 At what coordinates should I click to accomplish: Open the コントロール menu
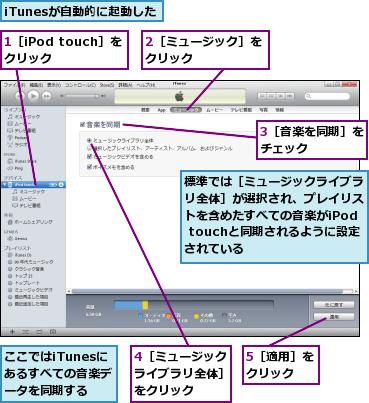pyautogui.click(x=80, y=85)
